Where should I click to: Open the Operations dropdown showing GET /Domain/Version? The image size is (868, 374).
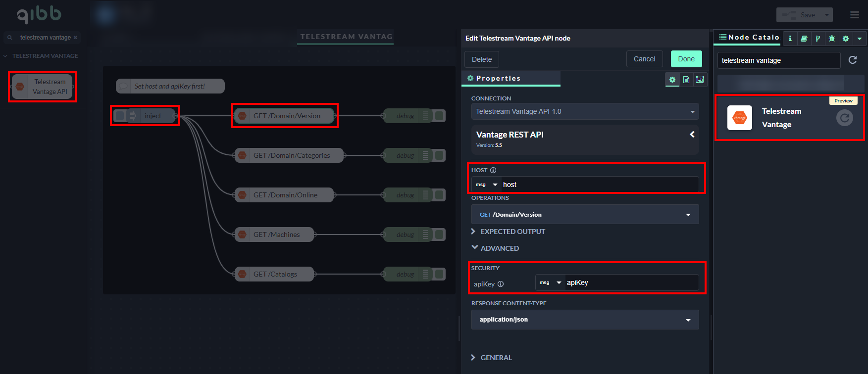pos(585,215)
